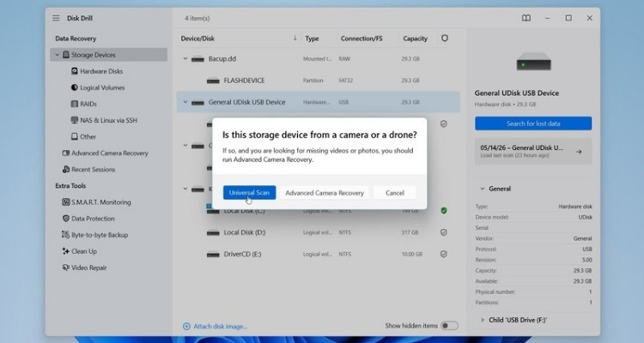Select Other under Storage Devices
644x343 pixels.
88,136
